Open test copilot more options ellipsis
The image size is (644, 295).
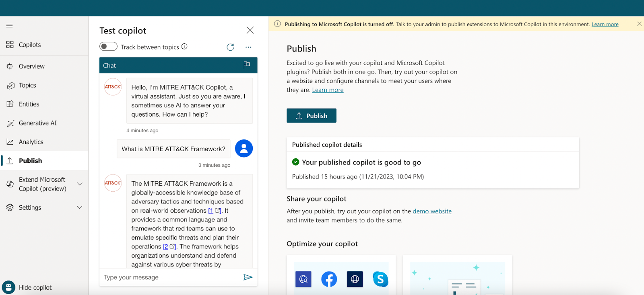point(248,47)
